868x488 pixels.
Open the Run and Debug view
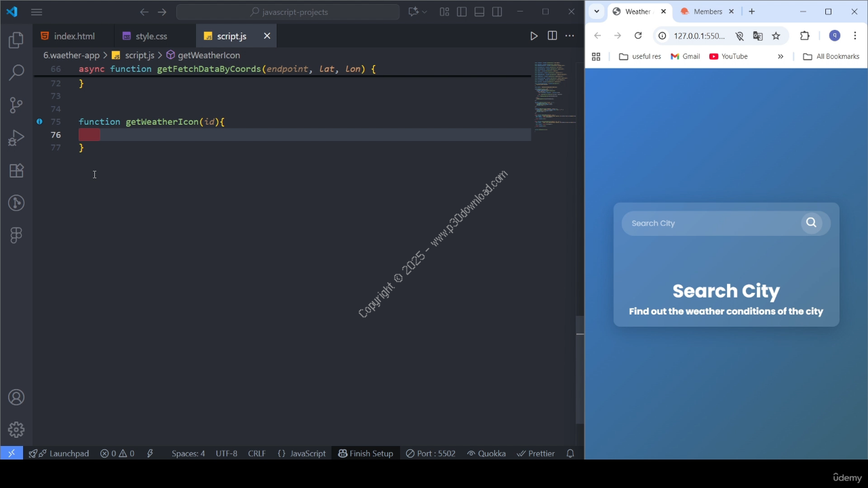click(16, 138)
